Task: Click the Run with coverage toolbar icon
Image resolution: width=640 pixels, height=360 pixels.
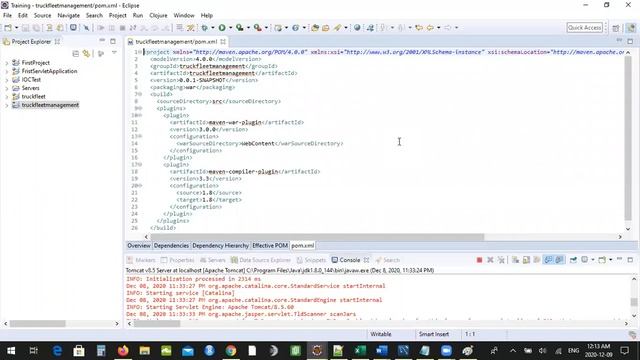Action: click(x=240, y=28)
